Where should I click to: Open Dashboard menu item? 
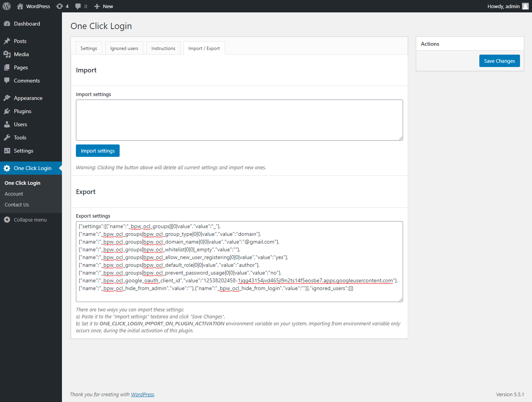pos(31,24)
